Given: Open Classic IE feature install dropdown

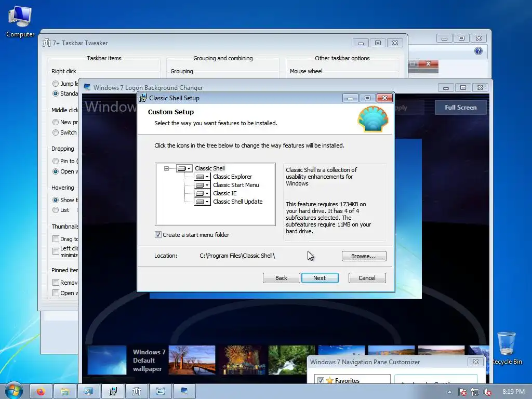Looking at the screenshot, I should [203, 193].
